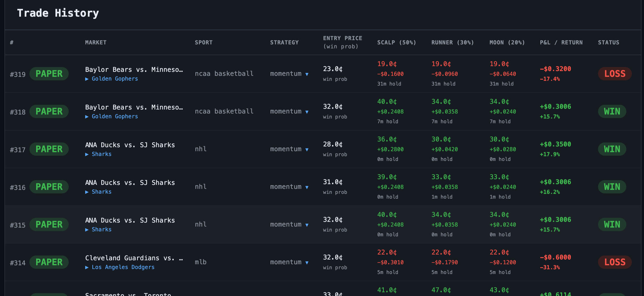The width and height of the screenshot is (644, 296).
Task: Click the PAPER badge on trade #319
Action: click(49, 74)
